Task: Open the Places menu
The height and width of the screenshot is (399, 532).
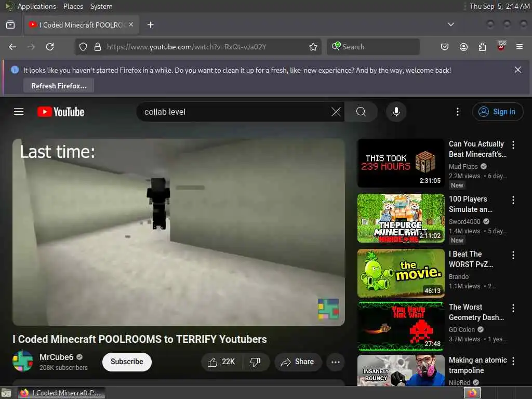Action: click(x=73, y=6)
